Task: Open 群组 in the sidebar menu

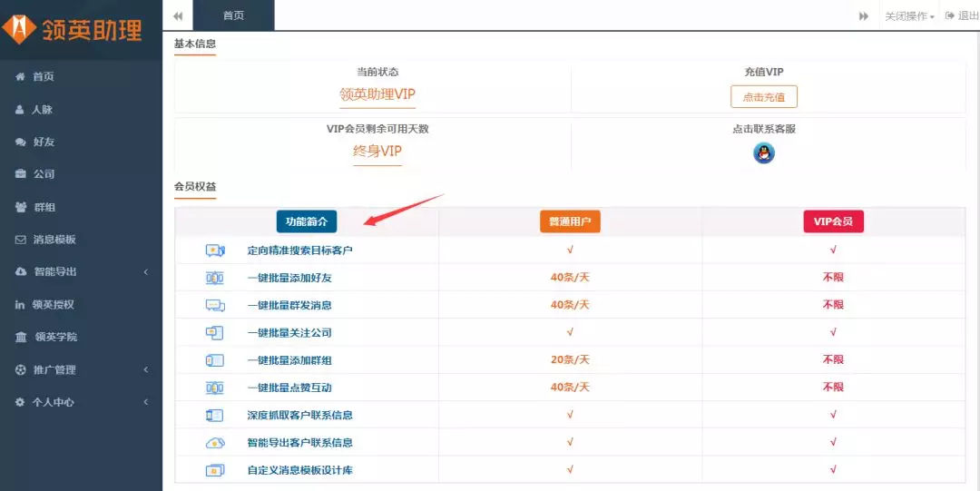Action: [45, 207]
